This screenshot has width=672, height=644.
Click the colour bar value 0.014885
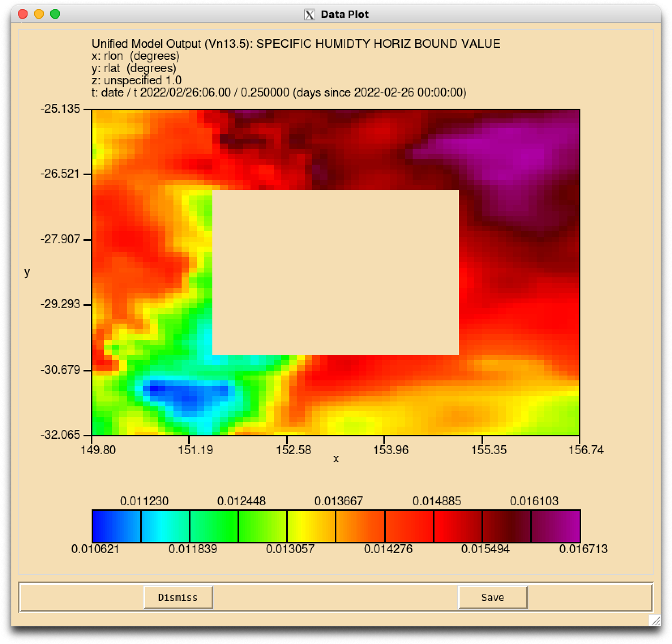click(437, 501)
